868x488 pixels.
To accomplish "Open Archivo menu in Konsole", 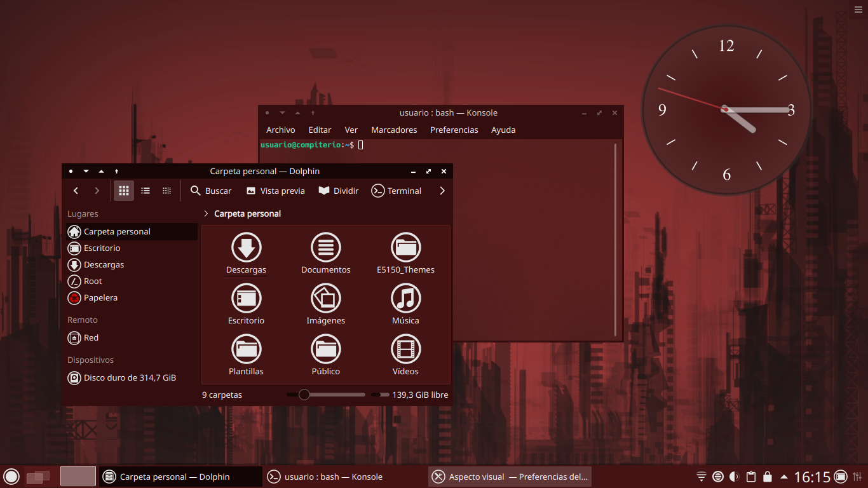I will point(281,130).
